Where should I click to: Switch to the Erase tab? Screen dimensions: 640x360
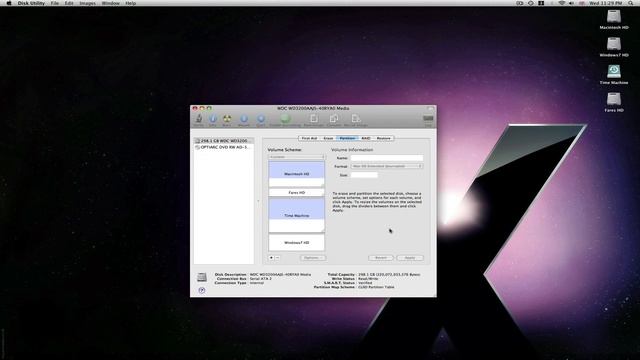click(328, 138)
